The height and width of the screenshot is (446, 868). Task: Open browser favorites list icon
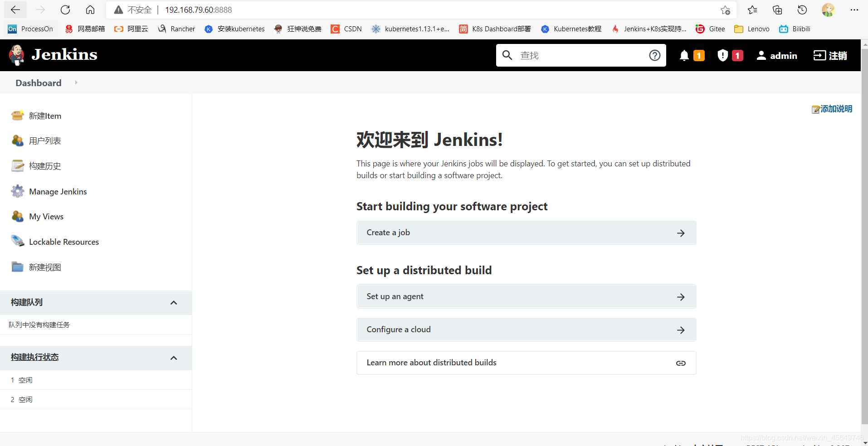(x=752, y=10)
